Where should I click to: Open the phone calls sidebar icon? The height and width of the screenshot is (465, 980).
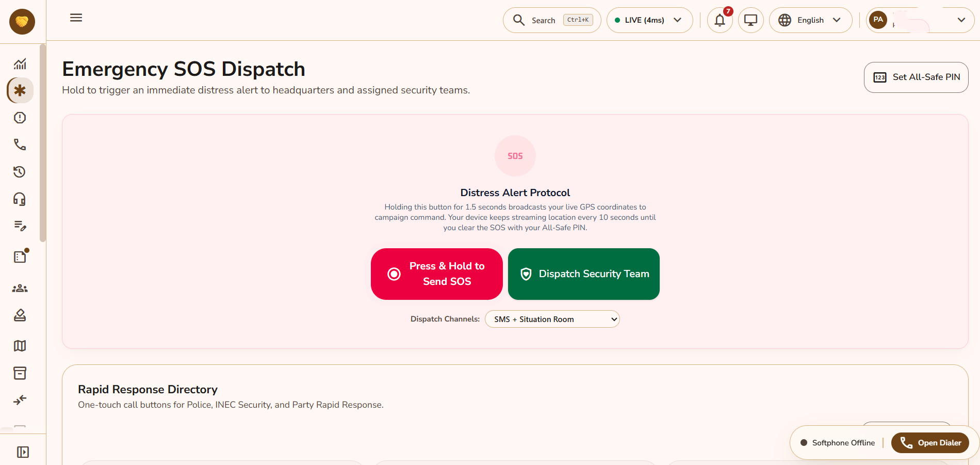20,145
